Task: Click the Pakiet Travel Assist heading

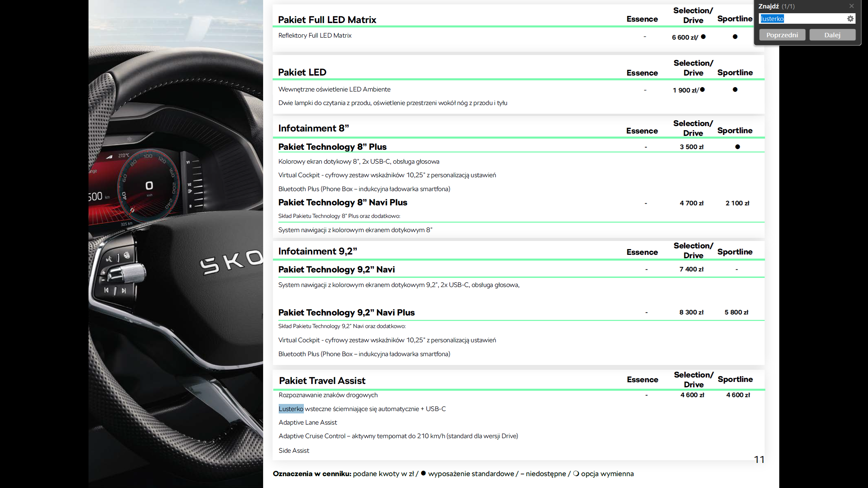Action: point(322,381)
